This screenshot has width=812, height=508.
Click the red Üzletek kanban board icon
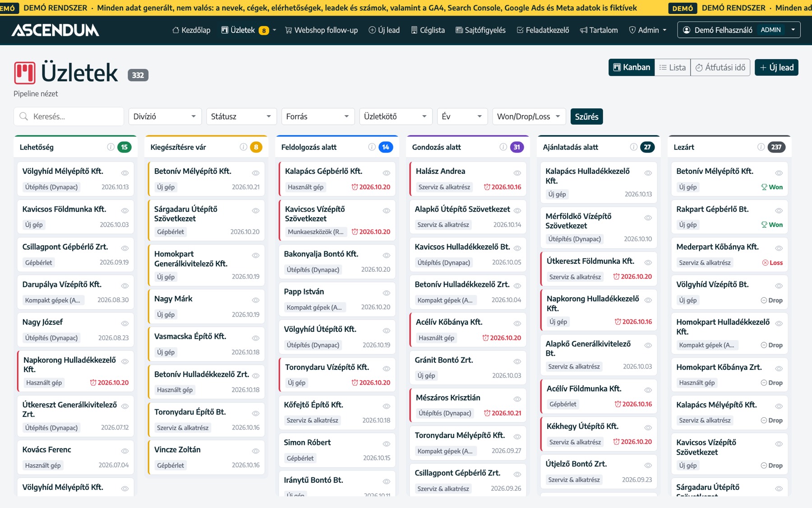(25, 73)
